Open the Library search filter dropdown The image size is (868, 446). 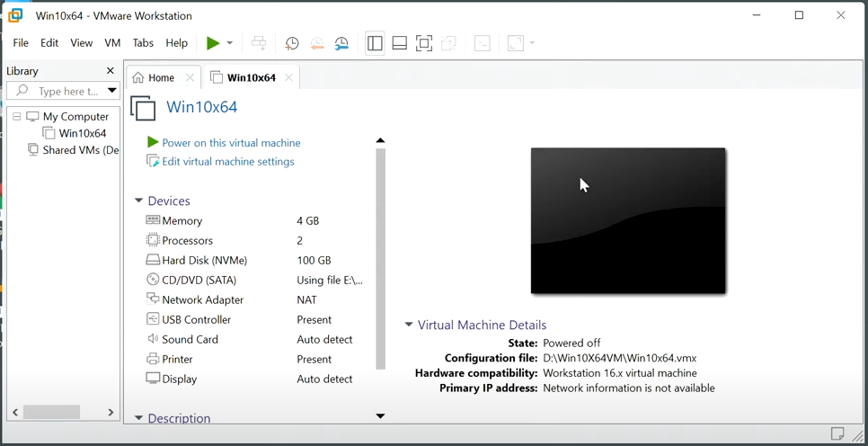point(111,91)
